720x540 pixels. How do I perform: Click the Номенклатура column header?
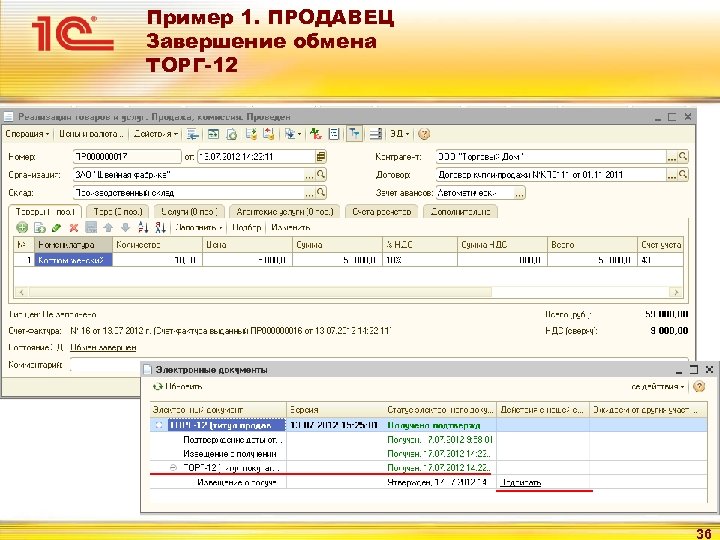[73, 245]
